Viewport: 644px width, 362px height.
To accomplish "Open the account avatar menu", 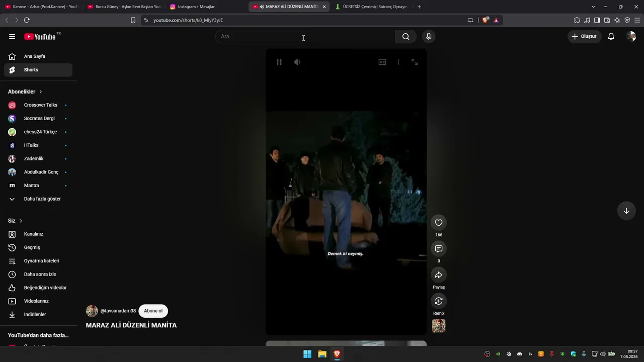I will (x=631, y=36).
